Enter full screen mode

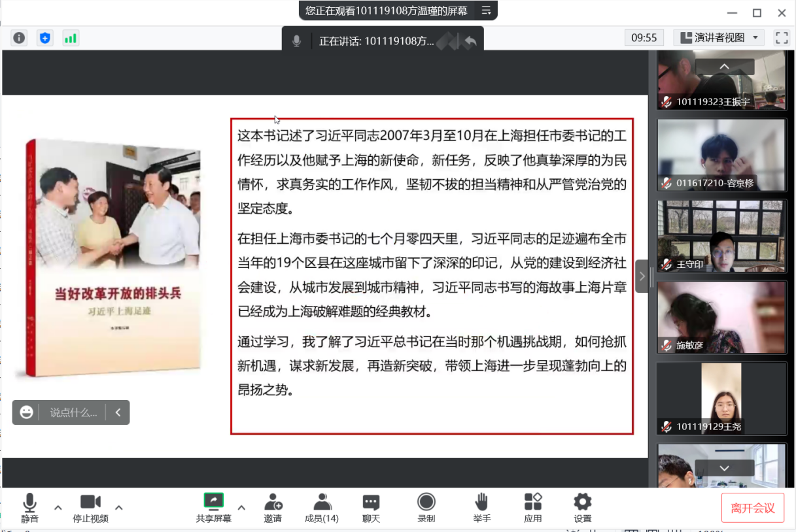(x=782, y=38)
